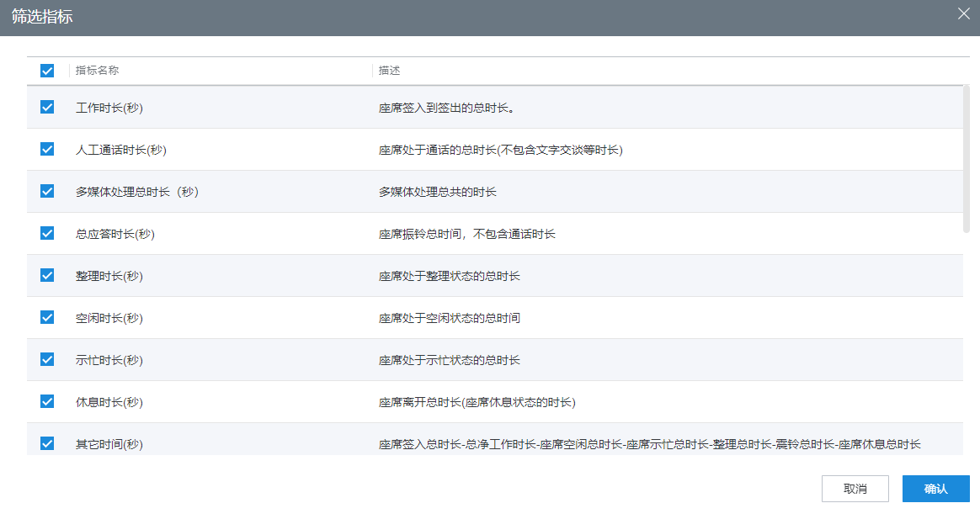Click description 座席处于空闲状态的总时间
The height and width of the screenshot is (519, 980).
pos(450,318)
